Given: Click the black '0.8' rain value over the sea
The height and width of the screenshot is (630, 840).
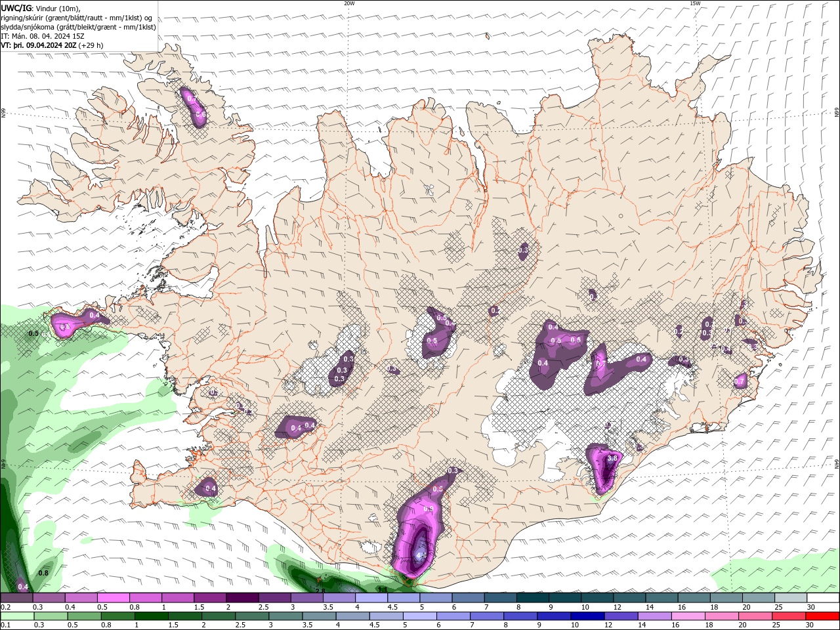Looking at the screenshot, I should (43, 573).
